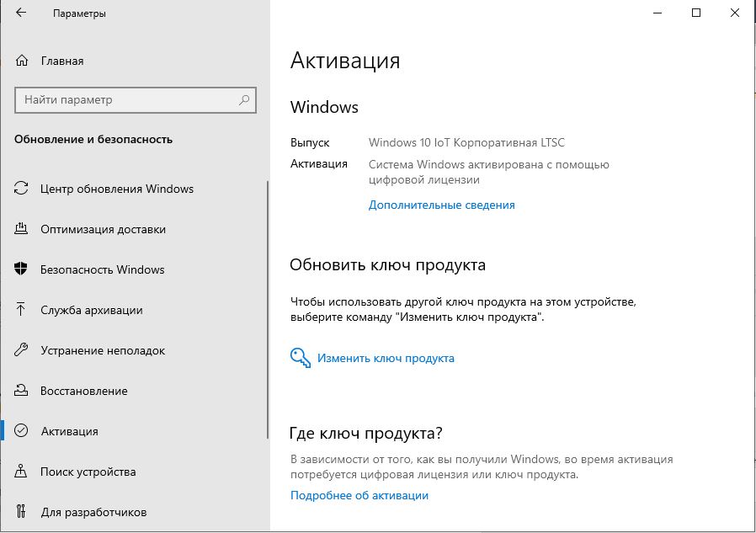Click the Windows Security shield icon
This screenshot has height=533, width=756.
coord(21,269)
